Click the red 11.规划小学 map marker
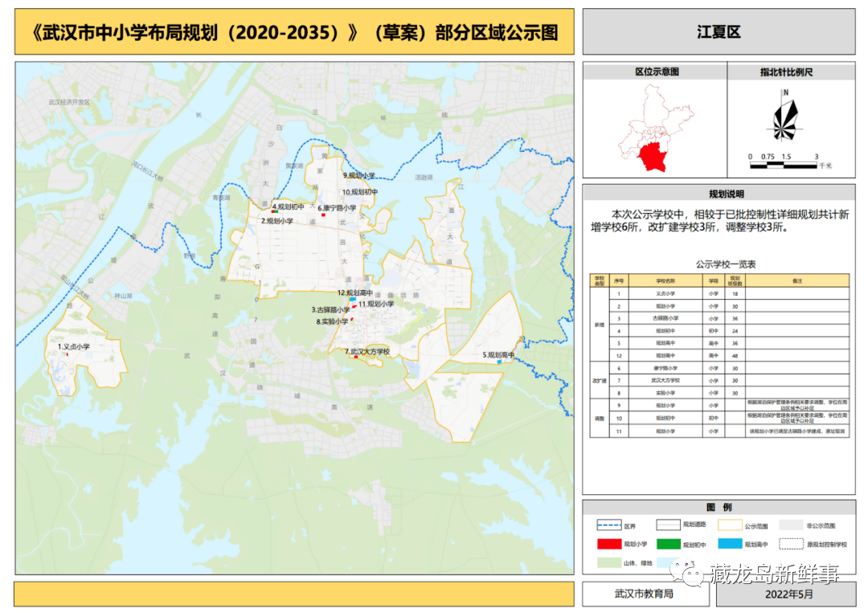The height and width of the screenshot is (613, 868). [354, 307]
